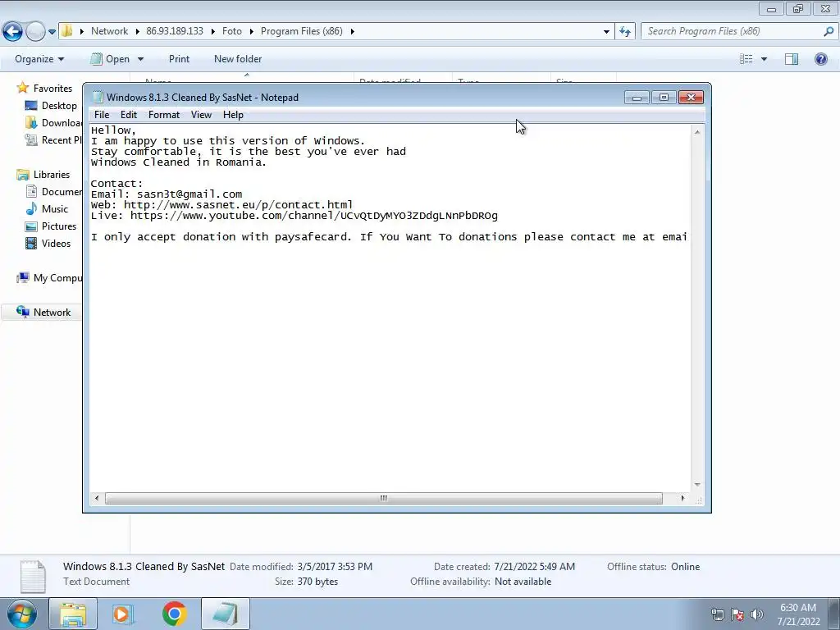Open Action Center flag icon

(x=737, y=614)
